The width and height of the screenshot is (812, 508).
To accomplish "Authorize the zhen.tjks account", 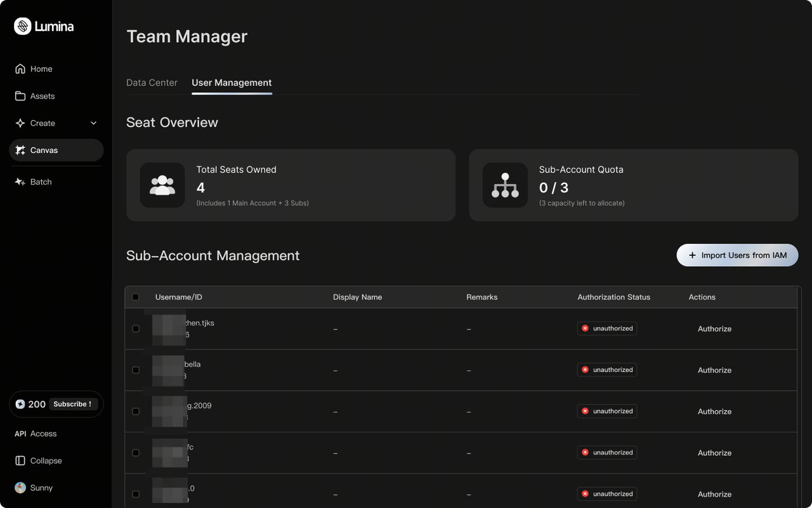I will point(714,329).
